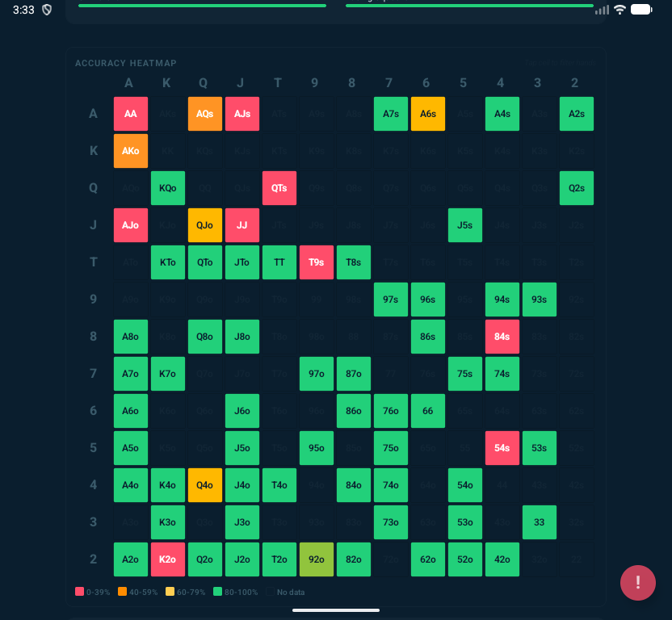Screen dimensions: 672x620
Task: Select the AKo hand cell
Action: 131,151
